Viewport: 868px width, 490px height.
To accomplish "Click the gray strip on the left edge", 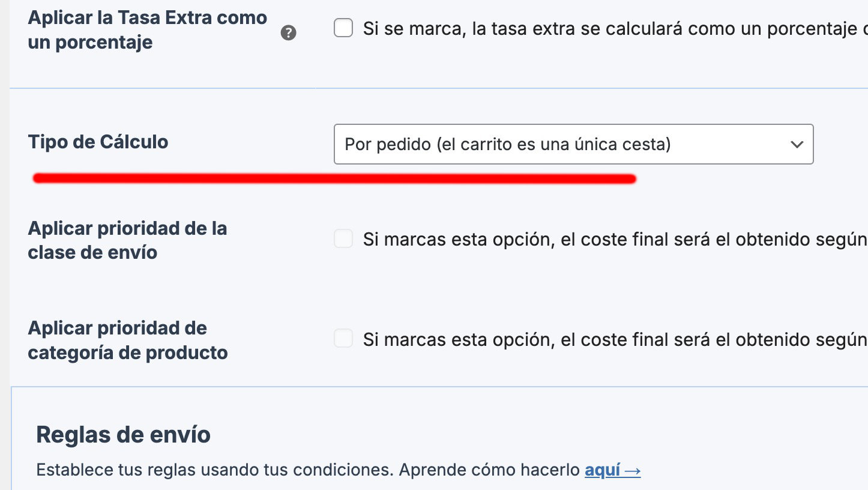I will click(x=4, y=240).
